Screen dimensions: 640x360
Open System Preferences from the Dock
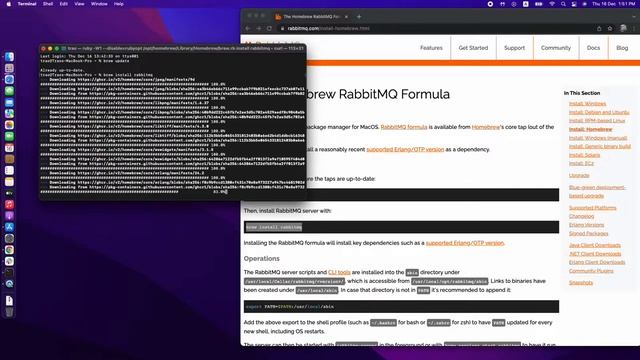pyautogui.click(x=9, y=238)
